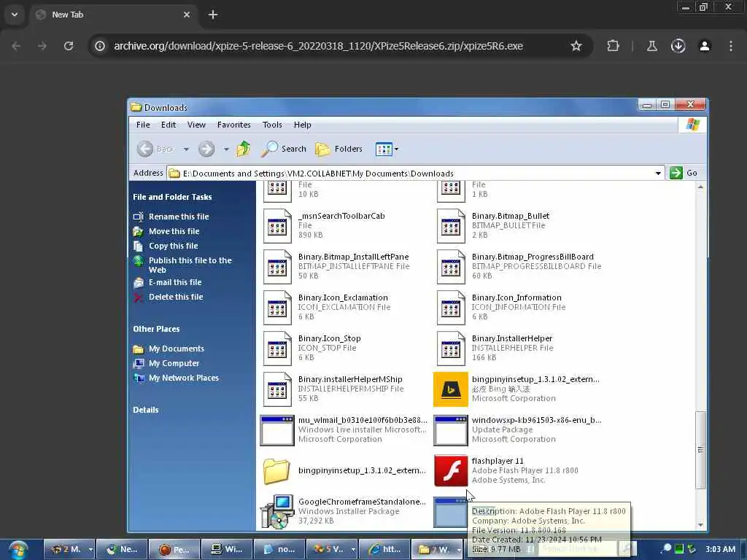Screen dimensions: 747x560
Task: Select the Binary.Icon_Stop file icon
Action: pyautogui.click(x=277, y=349)
